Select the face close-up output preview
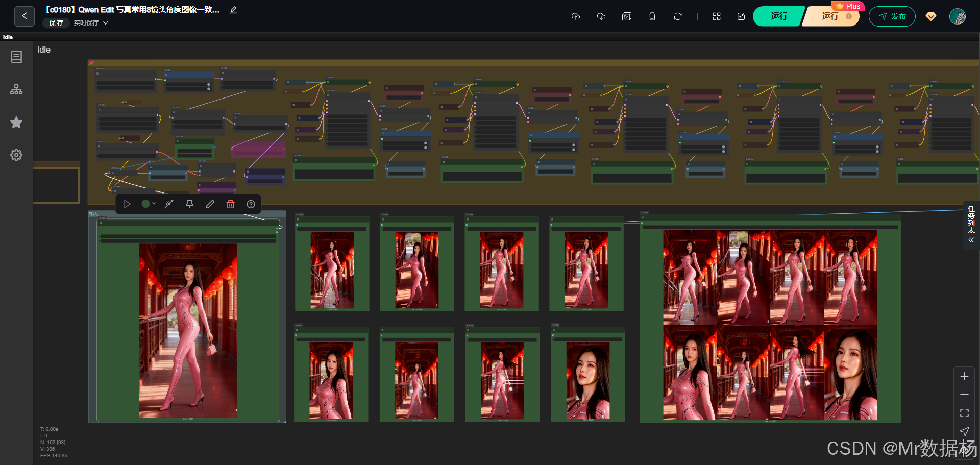The image size is (980, 465). click(x=588, y=381)
